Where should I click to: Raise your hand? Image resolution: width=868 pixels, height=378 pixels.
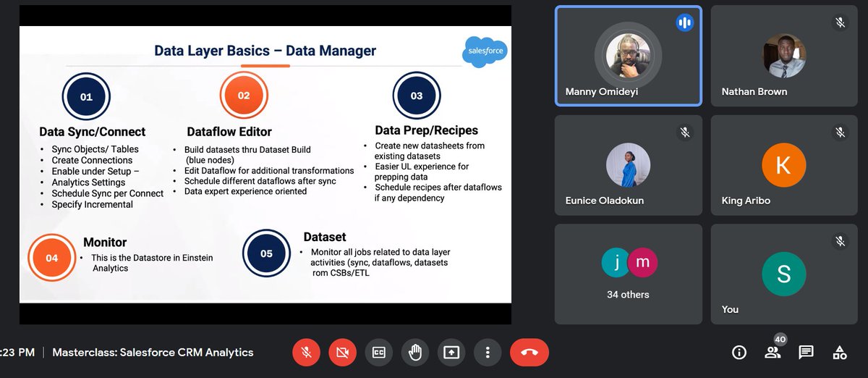coord(415,353)
